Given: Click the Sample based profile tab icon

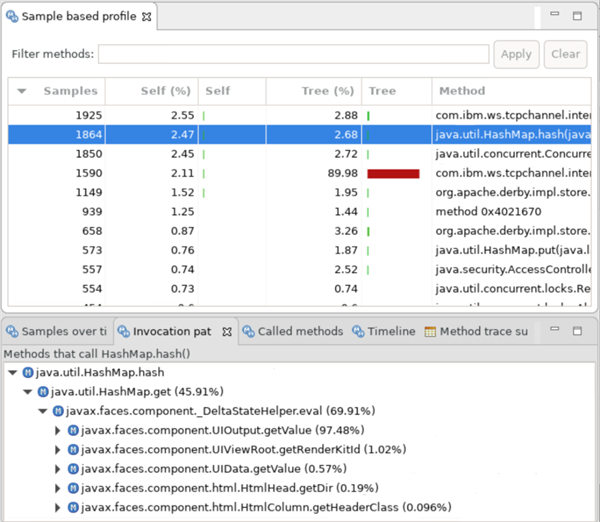Looking at the screenshot, I should pos(12,16).
